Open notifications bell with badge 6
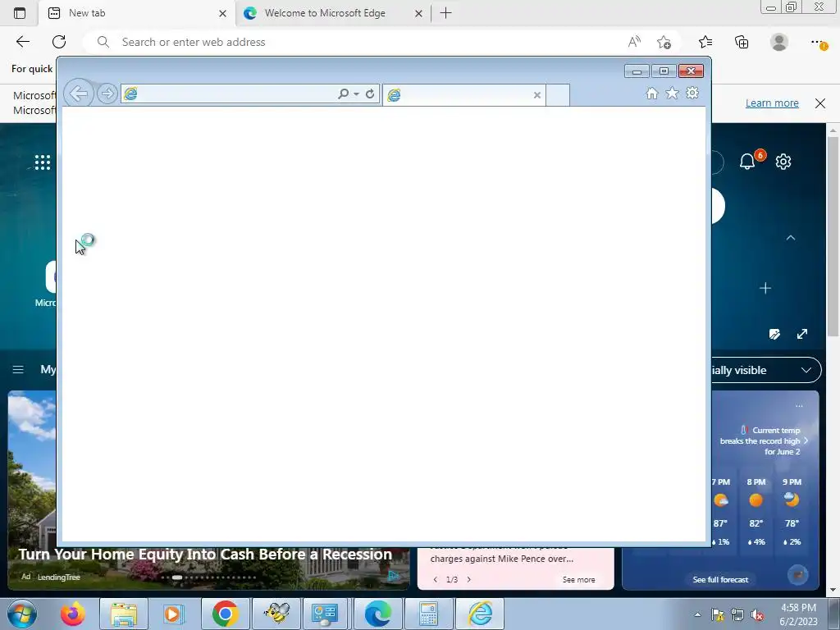840x630 pixels. [747, 162]
